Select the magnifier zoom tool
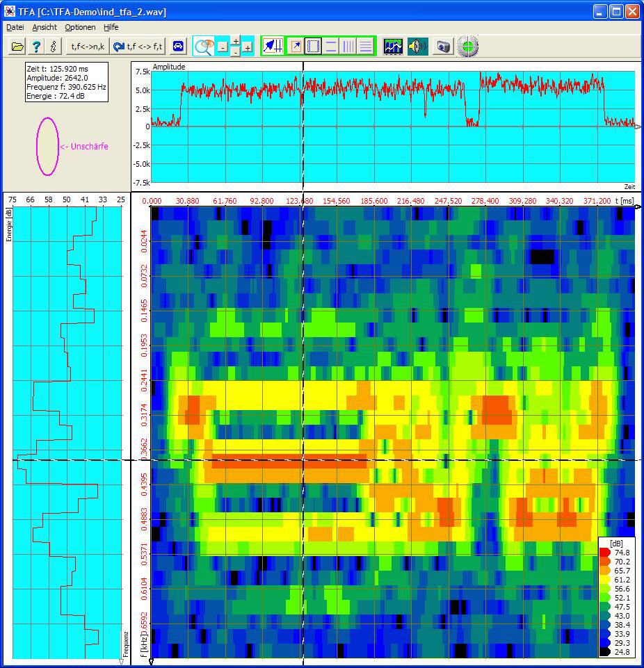 coord(204,47)
